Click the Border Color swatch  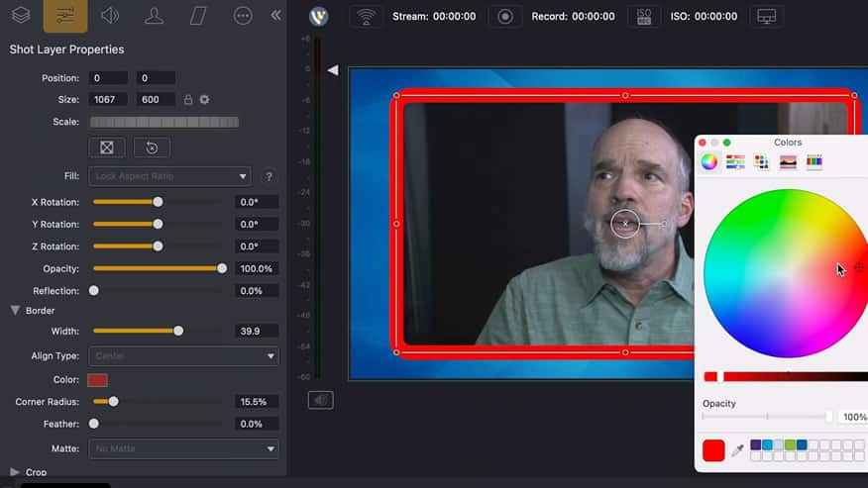[97, 380]
